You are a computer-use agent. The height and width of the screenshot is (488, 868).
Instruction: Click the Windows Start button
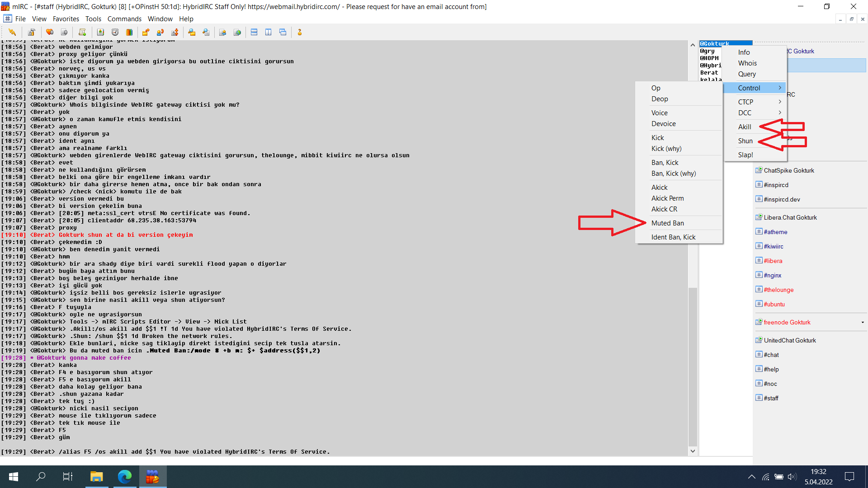click(x=14, y=477)
